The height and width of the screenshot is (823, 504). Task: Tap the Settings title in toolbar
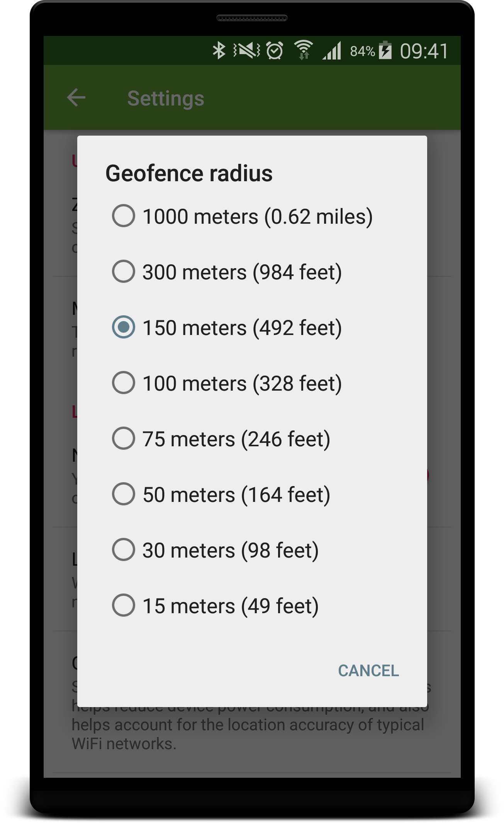(166, 98)
